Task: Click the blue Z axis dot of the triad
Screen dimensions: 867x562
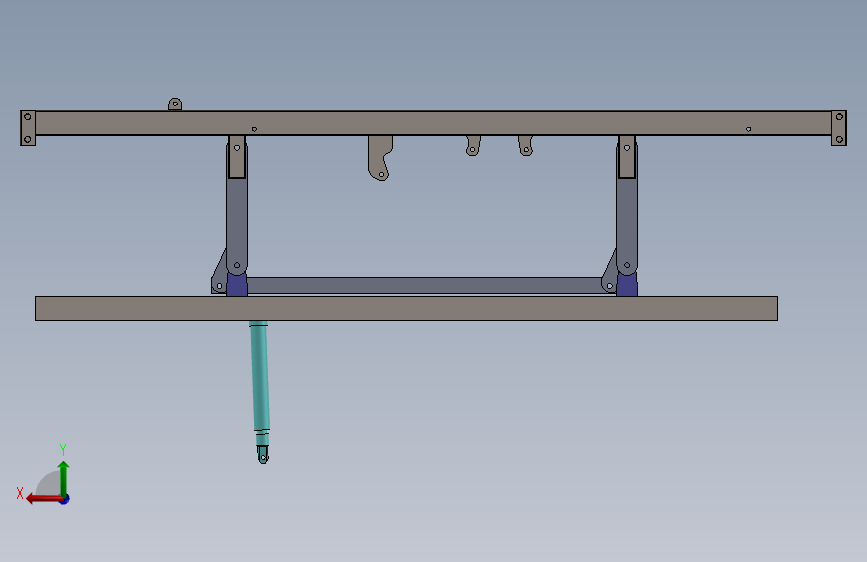Action: (65, 499)
